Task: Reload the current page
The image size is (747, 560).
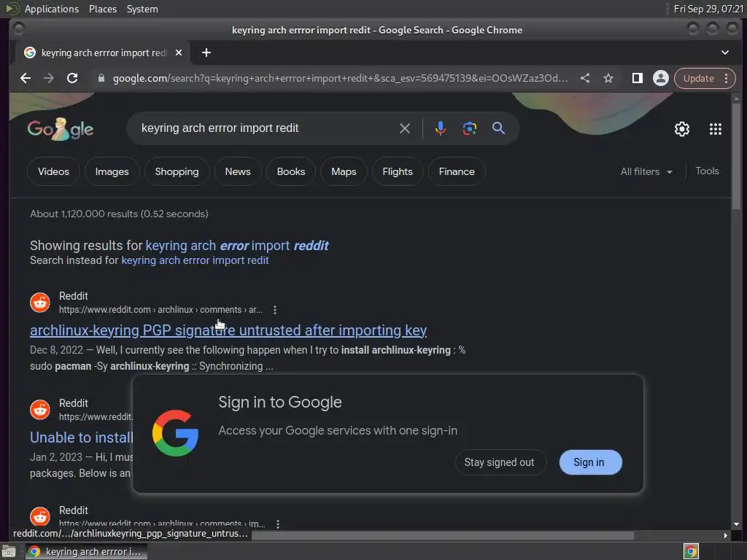Action: 72,78
